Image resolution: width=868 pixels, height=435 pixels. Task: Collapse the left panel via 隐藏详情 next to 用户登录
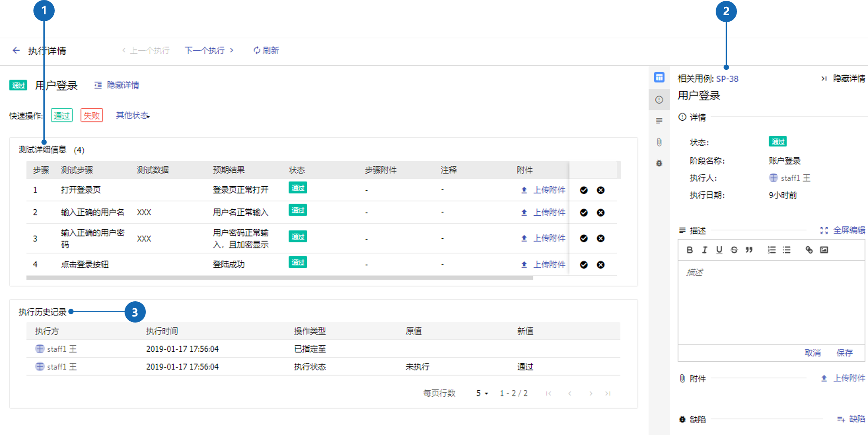point(117,85)
